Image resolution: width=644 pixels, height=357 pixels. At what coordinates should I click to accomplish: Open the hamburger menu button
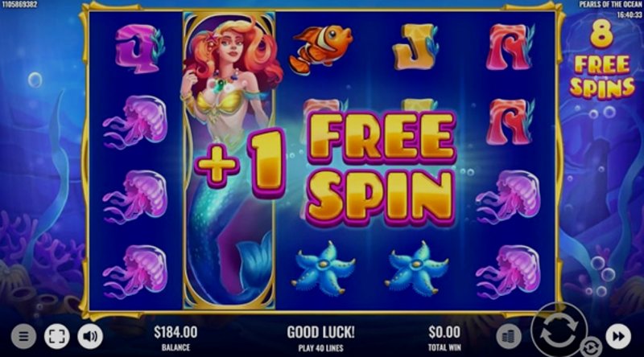point(23,336)
